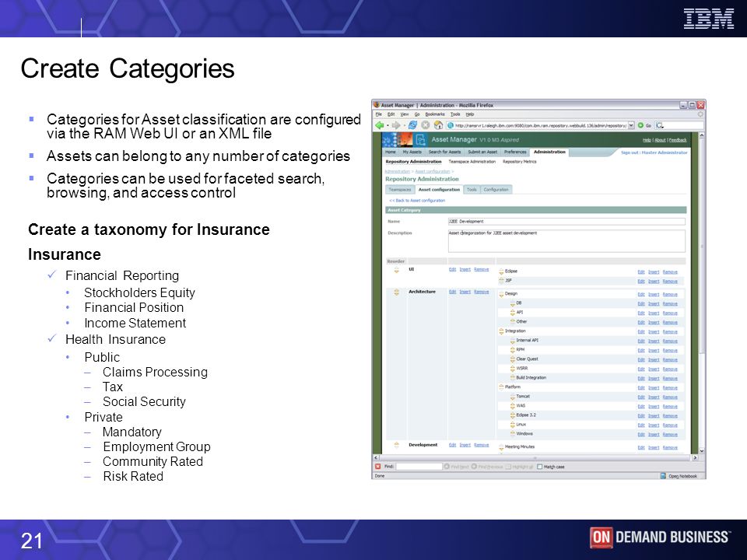747x560 pixels.
Task: Click the reorder icon next to JSF
Action: (x=501, y=281)
